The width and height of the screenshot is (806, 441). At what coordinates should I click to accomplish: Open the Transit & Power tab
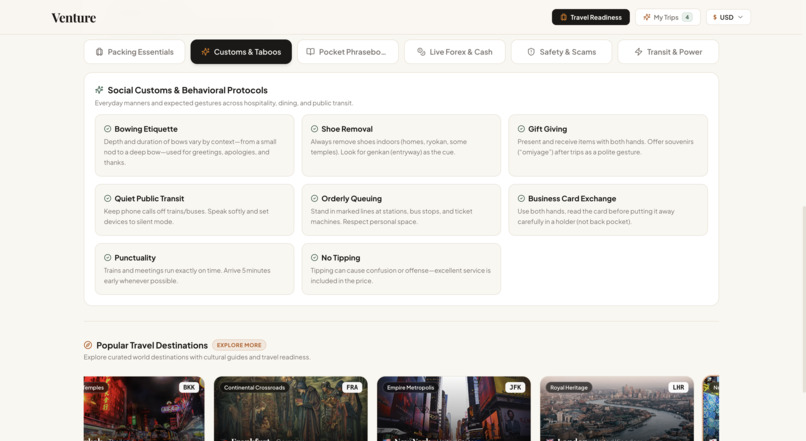(x=668, y=52)
